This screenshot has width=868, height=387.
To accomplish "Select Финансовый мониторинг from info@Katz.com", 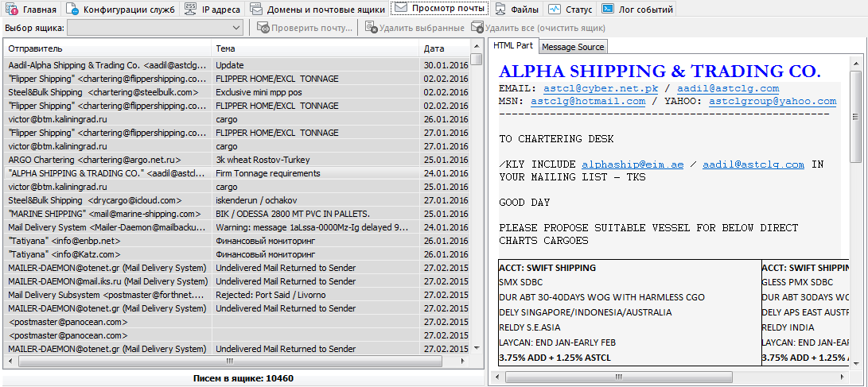I will 237,254.
